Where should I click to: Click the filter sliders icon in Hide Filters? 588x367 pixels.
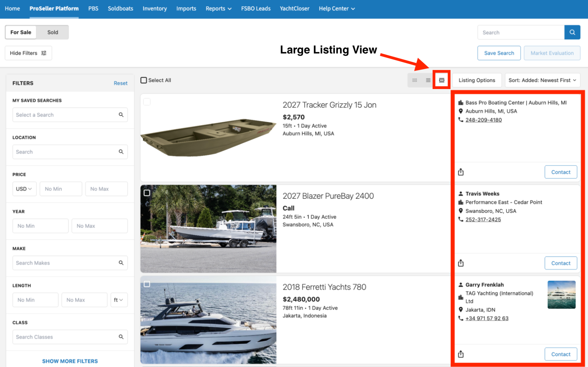pos(44,53)
